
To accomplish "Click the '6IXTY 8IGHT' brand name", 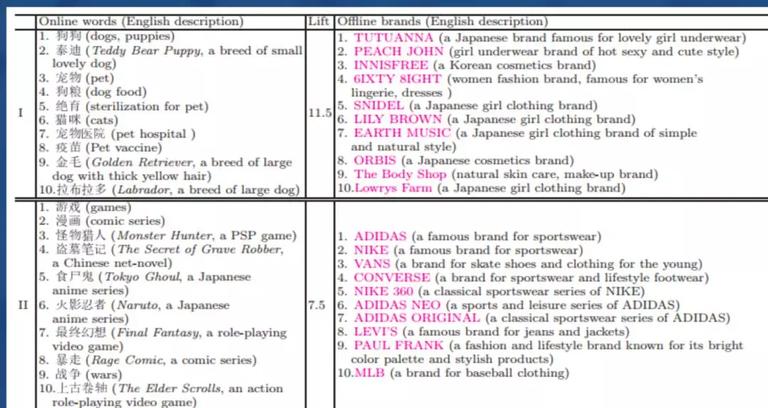I will [397, 79].
